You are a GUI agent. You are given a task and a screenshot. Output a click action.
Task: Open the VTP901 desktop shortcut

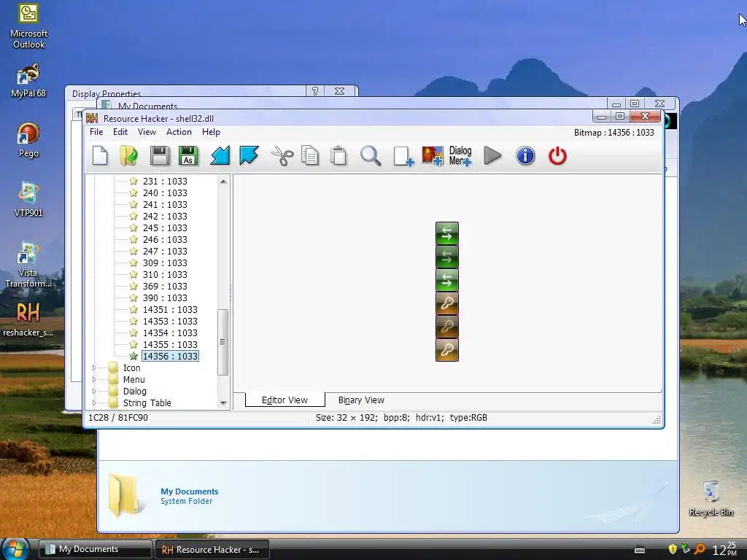(x=28, y=200)
